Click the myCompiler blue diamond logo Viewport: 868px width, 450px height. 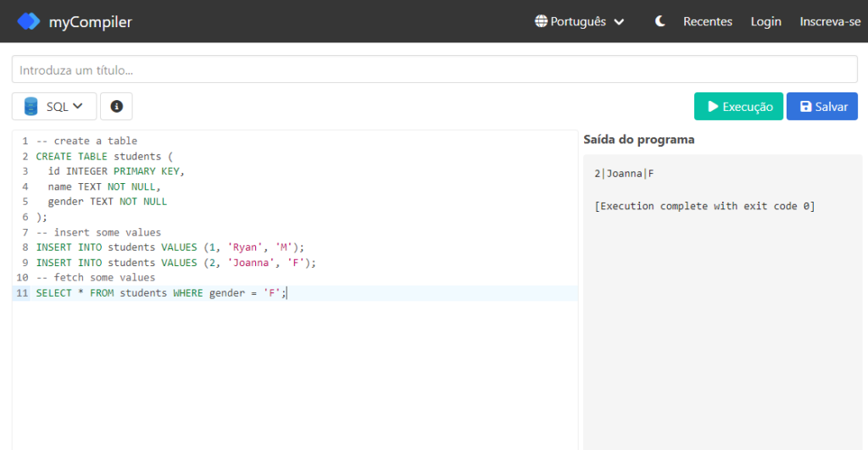(x=29, y=21)
